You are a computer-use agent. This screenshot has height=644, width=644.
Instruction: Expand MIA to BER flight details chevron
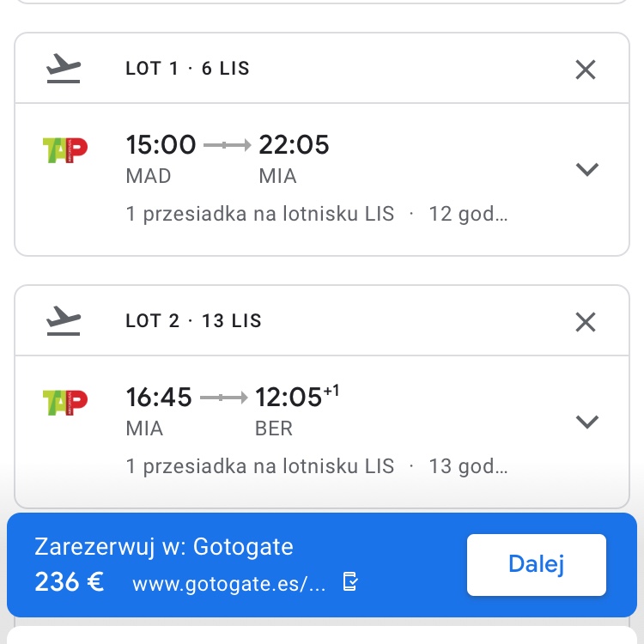[587, 422]
